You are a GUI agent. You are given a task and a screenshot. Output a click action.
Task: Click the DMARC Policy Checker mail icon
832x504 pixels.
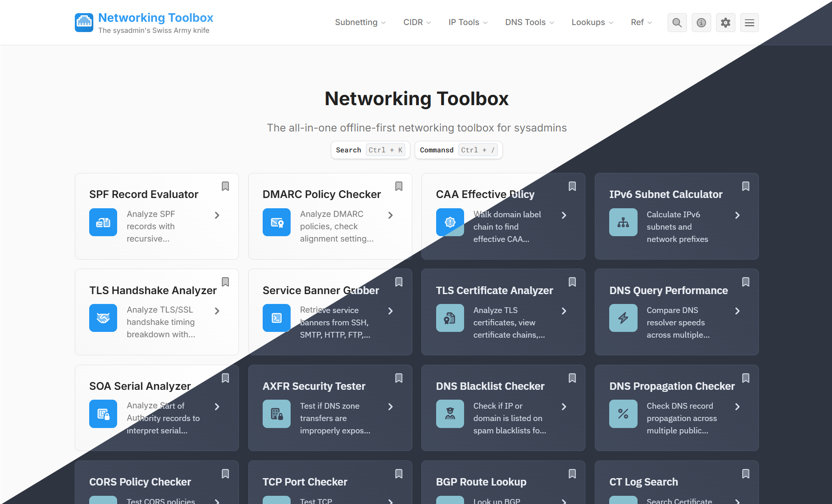277,222
